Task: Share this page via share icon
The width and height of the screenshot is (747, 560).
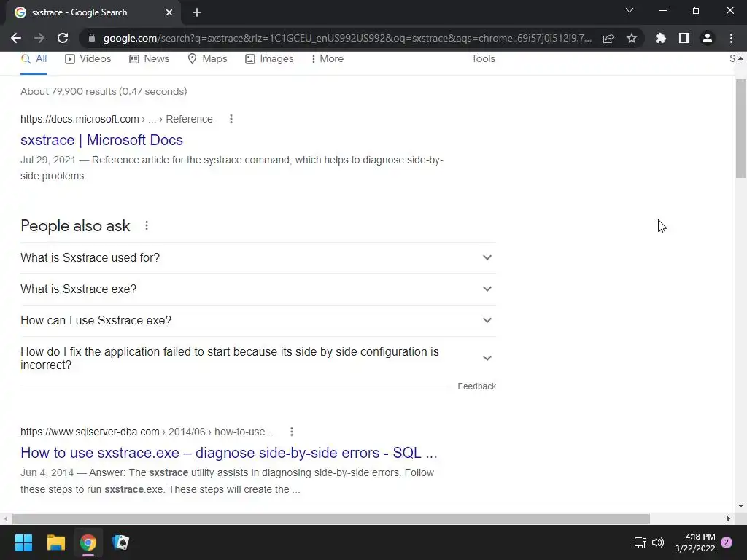Action: click(x=608, y=38)
